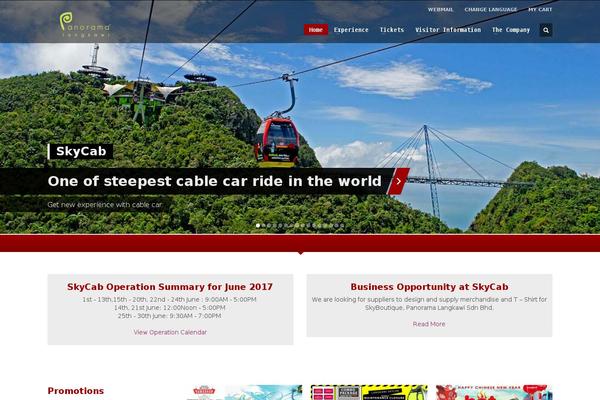
Task: Click the SkyCab slide label
Action: coord(81,152)
